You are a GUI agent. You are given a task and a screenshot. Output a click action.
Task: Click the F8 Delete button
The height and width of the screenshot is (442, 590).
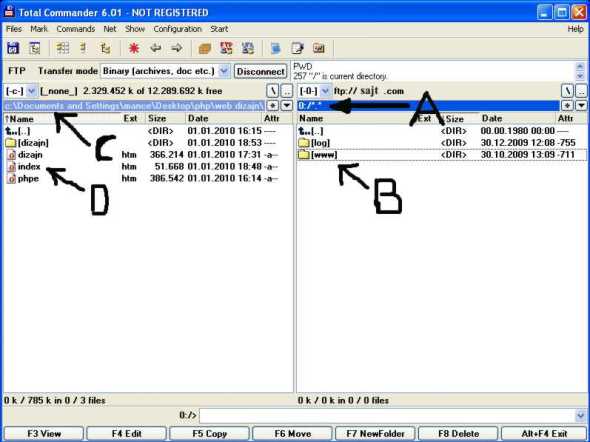(x=458, y=434)
